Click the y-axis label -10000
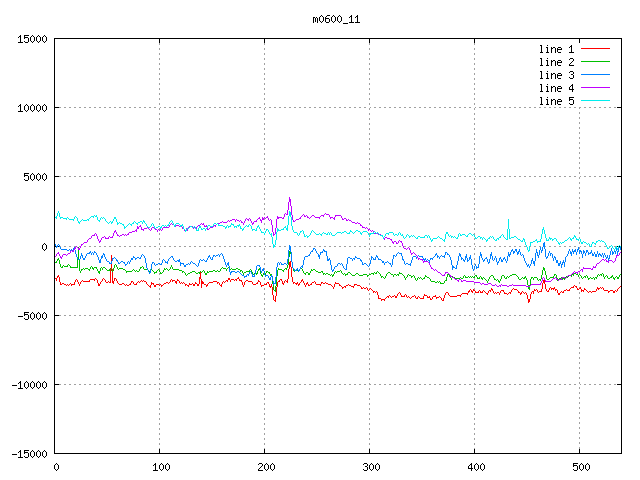This screenshot has height=480, width=640. click(x=29, y=385)
